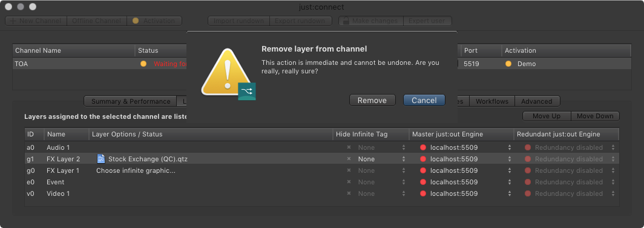Viewport: 644px width, 228px height.
Task: Open Master engine dropdown for Event
Action: coord(471,182)
